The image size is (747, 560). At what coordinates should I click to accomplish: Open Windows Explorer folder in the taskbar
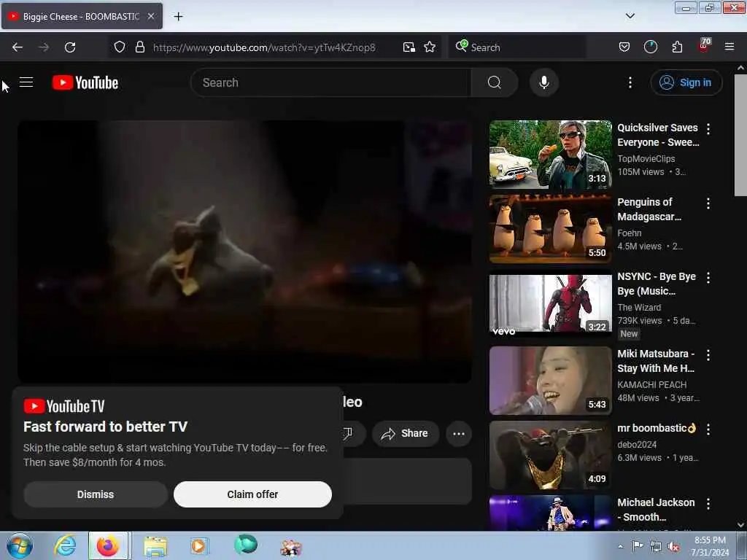click(x=155, y=546)
